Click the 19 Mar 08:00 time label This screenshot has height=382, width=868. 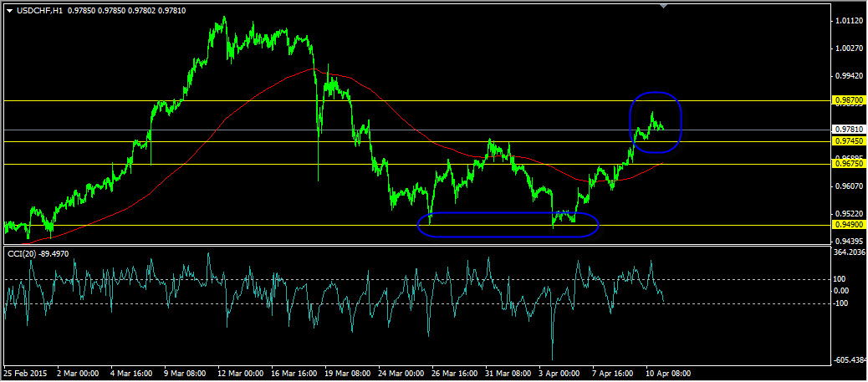click(x=346, y=374)
